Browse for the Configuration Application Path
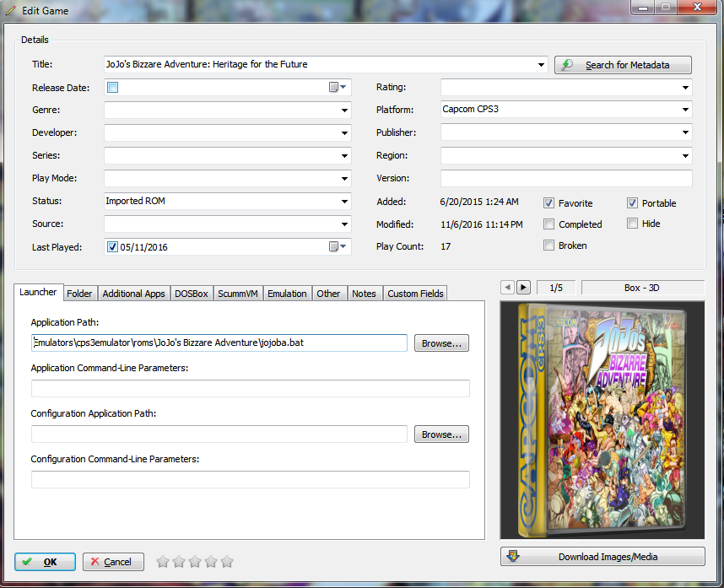 tap(441, 434)
